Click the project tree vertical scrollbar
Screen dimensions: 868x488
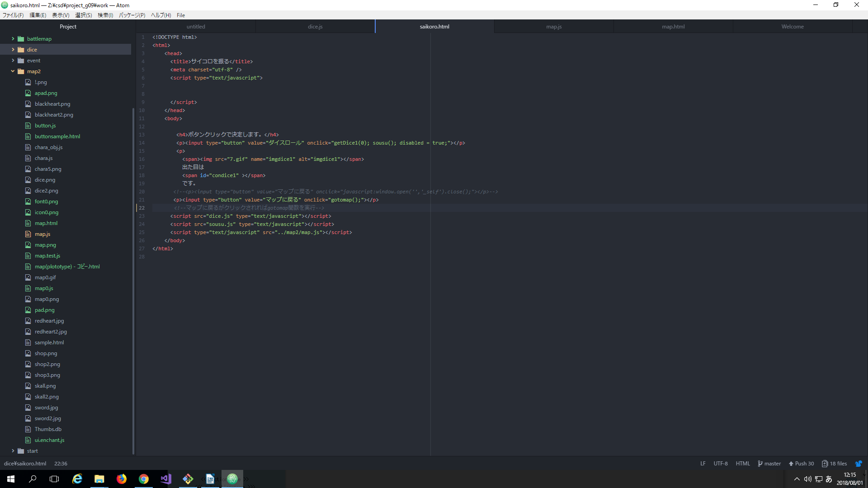coord(133,280)
